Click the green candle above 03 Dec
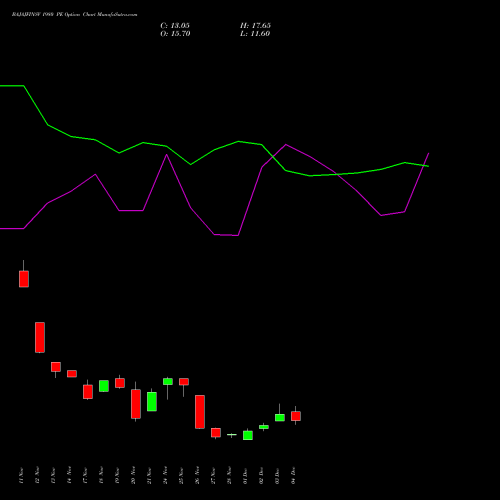 coord(280,418)
